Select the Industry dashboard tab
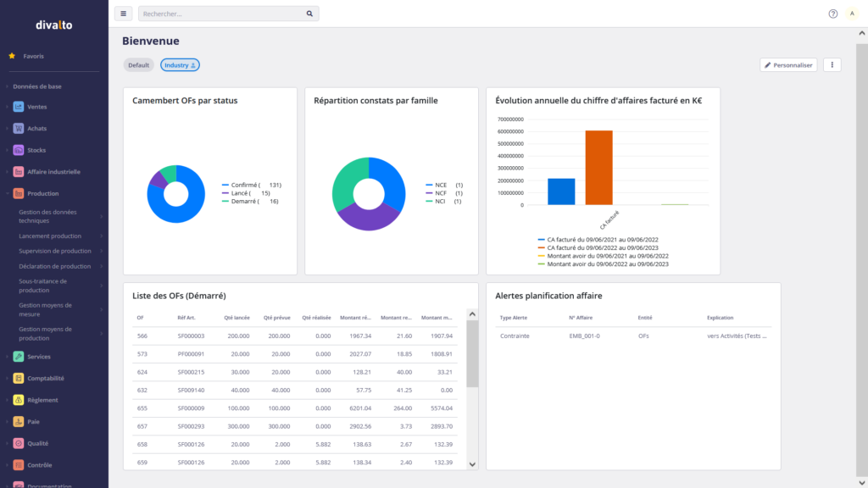This screenshot has width=868, height=488. click(181, 65)
